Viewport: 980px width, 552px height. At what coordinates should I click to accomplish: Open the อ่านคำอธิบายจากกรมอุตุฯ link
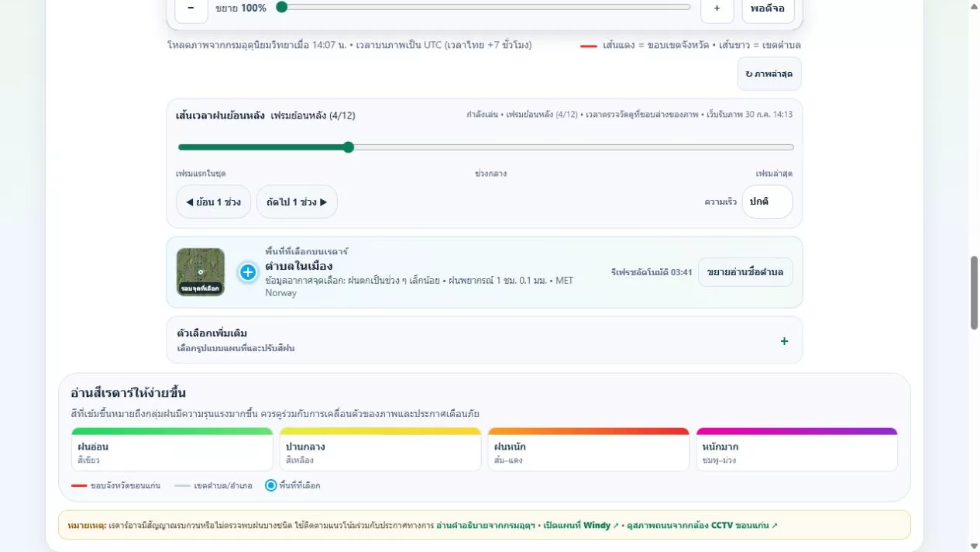click(486, 526)
